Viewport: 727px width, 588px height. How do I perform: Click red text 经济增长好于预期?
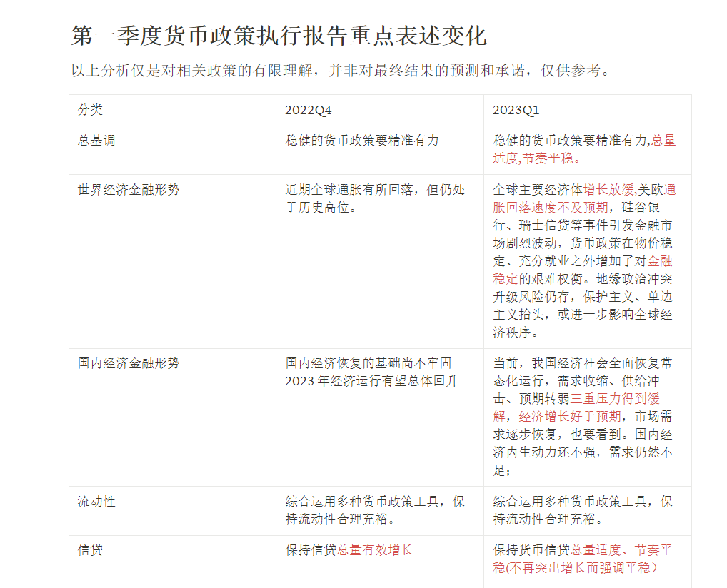[x=570, y=417]
